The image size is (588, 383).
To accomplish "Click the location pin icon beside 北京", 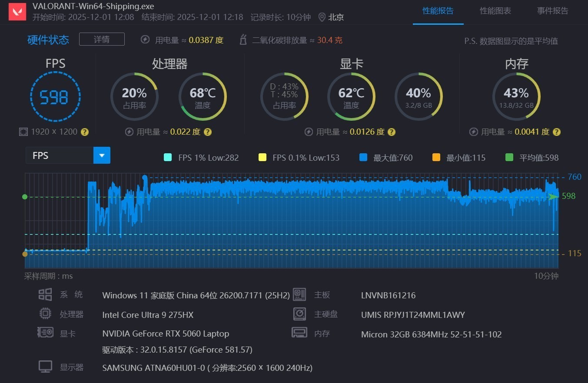I will point(321,17).
